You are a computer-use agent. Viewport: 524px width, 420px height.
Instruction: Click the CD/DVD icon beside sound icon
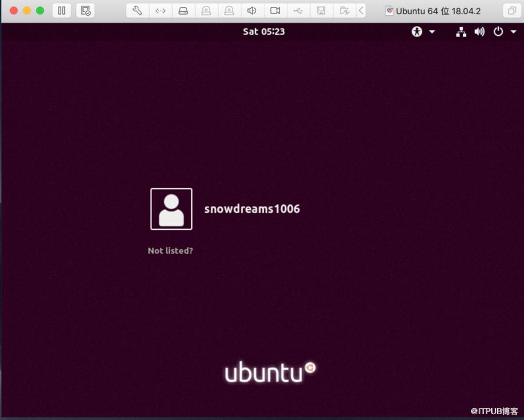[229, 11]
